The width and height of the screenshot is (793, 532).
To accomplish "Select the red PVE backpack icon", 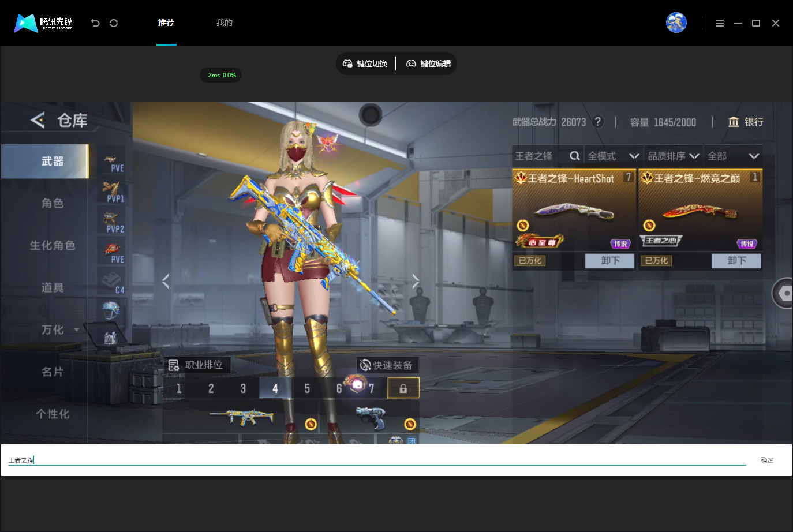I will point(111,252).
